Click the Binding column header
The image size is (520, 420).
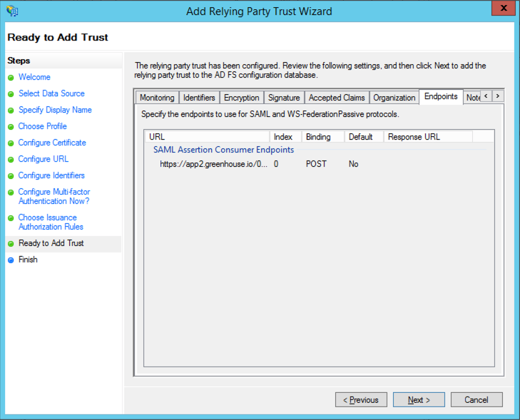point(322,136)
